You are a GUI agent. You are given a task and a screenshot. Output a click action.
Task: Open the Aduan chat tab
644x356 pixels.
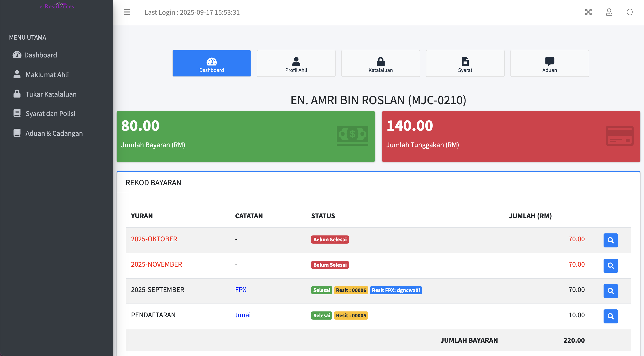click(549, 63)
